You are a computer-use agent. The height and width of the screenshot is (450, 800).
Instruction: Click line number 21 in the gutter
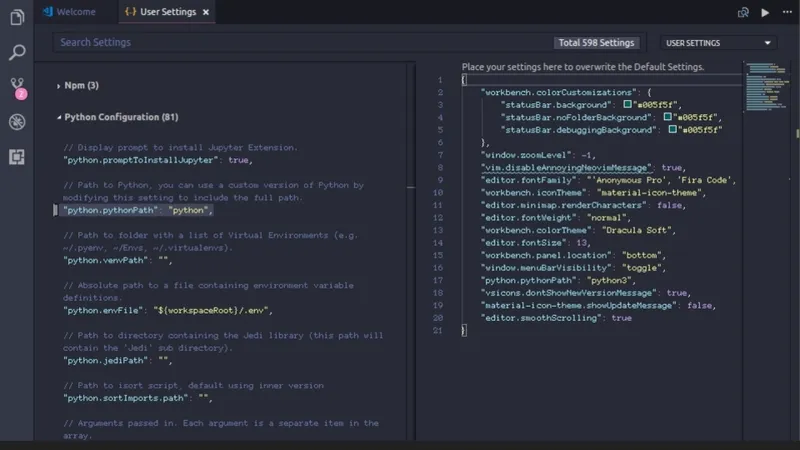(437, 330)
